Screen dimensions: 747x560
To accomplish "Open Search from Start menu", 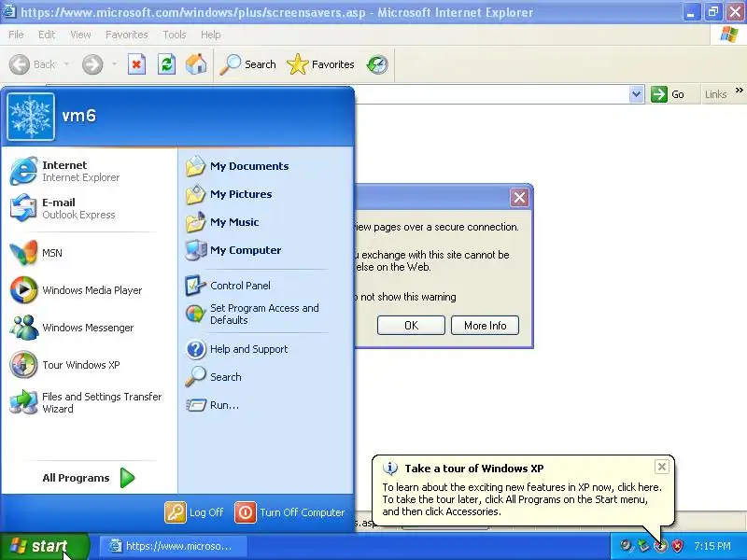I will [267, 377].
